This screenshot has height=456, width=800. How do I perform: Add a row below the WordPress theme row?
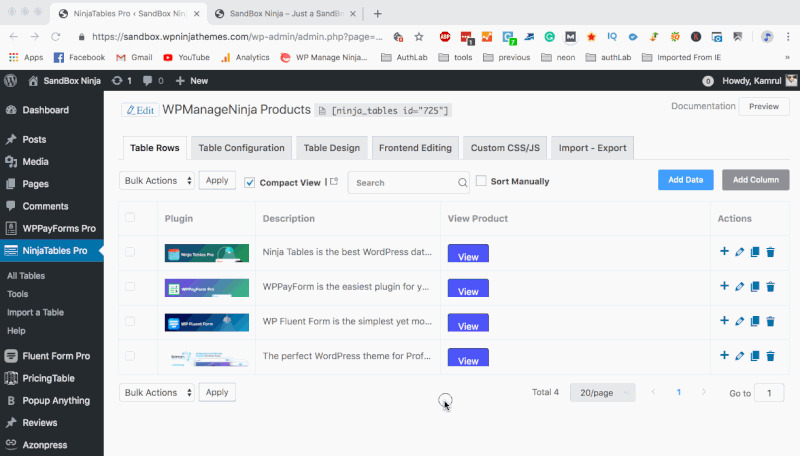[x=724, y=355]
